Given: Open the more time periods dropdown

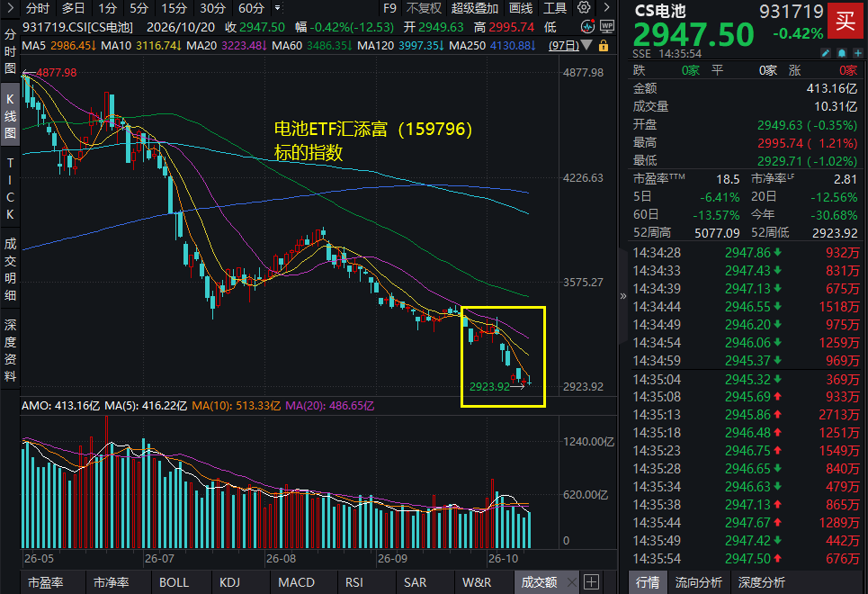Looking at the screenshot, I should pyautogui.click(x=277, y=8).
